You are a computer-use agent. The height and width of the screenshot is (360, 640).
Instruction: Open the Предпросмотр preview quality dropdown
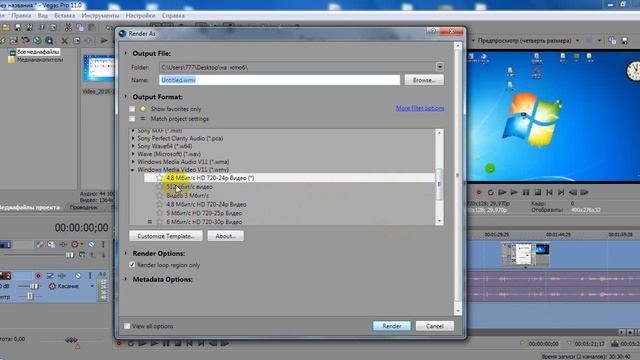coord(577,40)
